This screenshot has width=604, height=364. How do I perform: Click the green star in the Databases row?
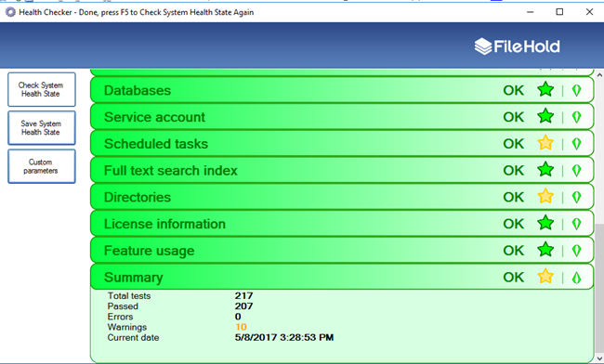545,90
